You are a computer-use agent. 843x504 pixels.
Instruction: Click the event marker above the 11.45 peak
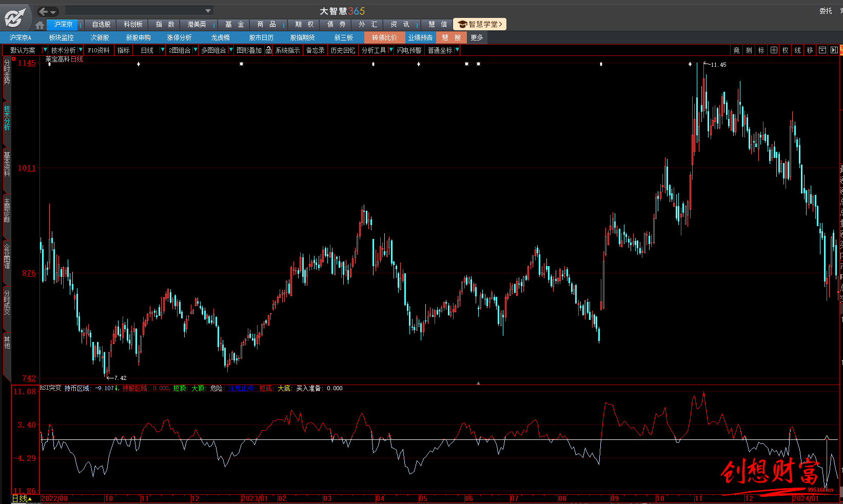pos(690,64)
